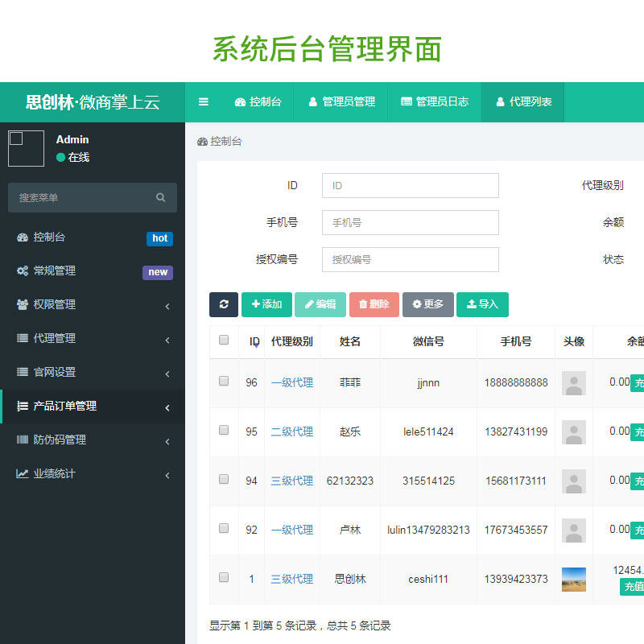Click the 权限管理 users icon

point(23,304)
